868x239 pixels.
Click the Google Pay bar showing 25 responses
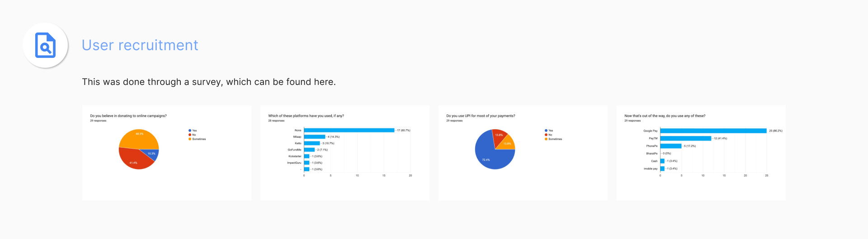coord(713,131)
